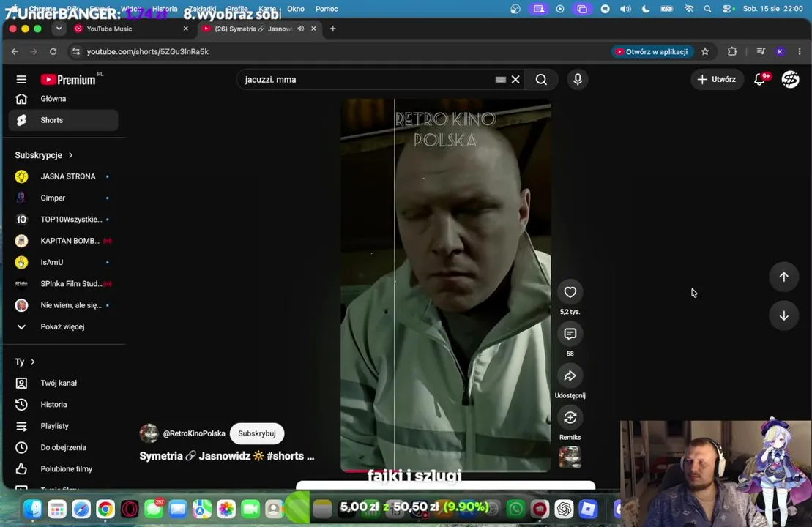Open YouTube notifications bell

pos(759,79)
